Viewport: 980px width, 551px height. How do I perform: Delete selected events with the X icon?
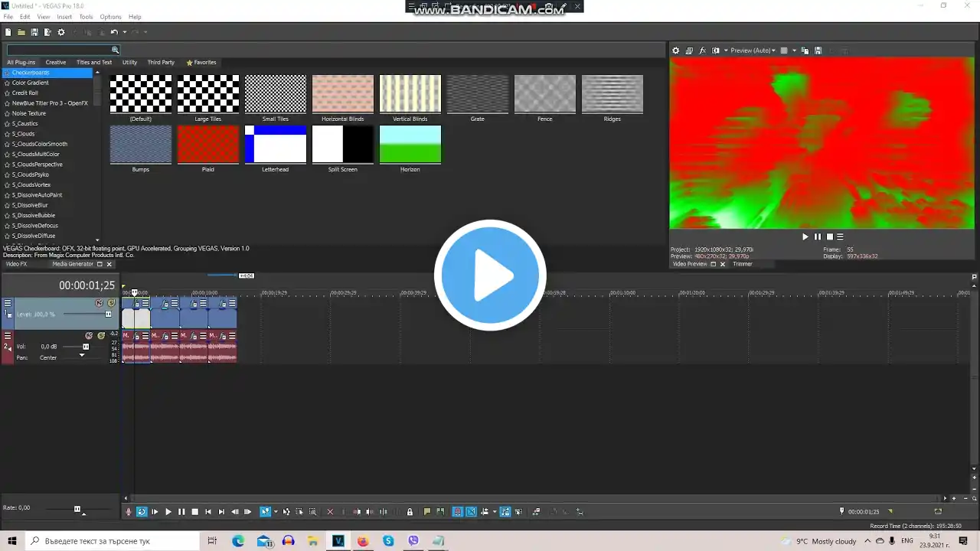tap(330, 512)
